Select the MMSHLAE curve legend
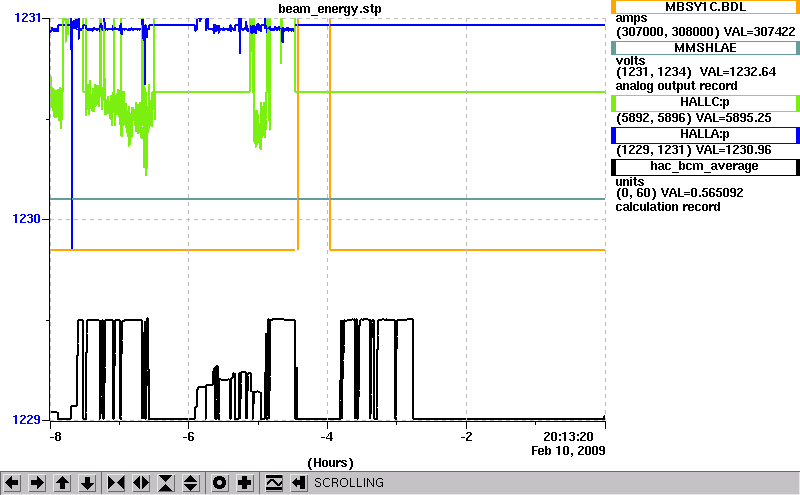This screenshot has width=800, height=495. pos(706,48)
